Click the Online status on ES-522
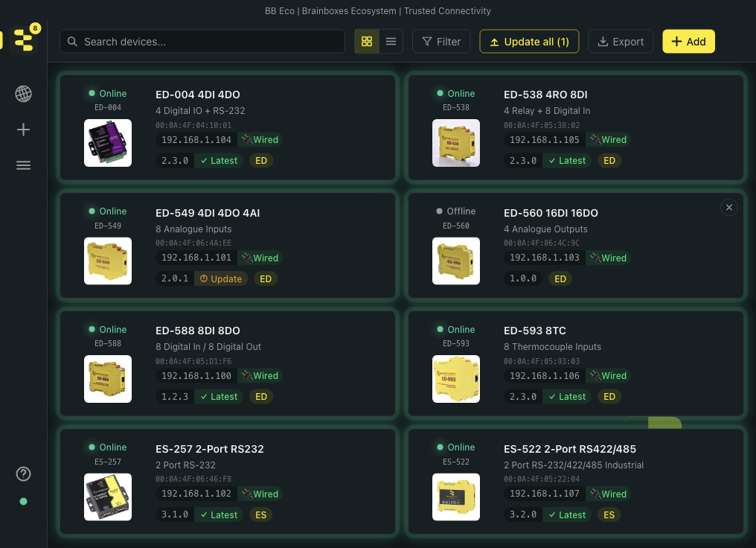Viewport: 756px width, 548px height. pyautogui.click(x=455, y=447)
